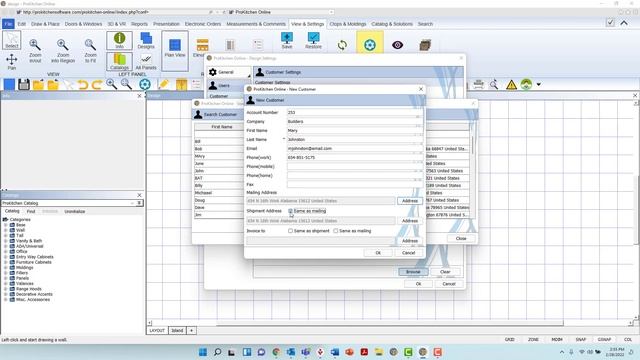
Task: Check Invoice to 'Same as mailing'
Action: pos(336,231)
